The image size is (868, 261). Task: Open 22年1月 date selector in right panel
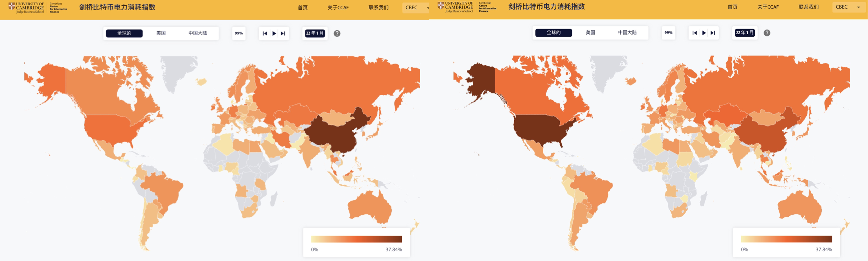[745, 33]
